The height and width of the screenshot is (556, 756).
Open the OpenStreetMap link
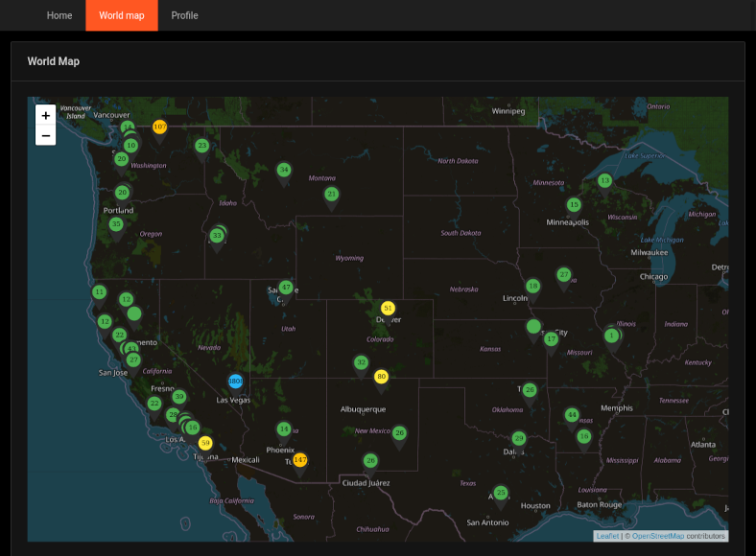pyautogui.click(x=657, y=536)
